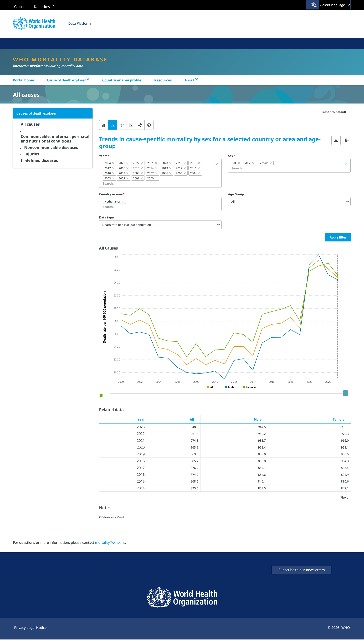Clear all selected sex filters

click(x=346, y=164)
